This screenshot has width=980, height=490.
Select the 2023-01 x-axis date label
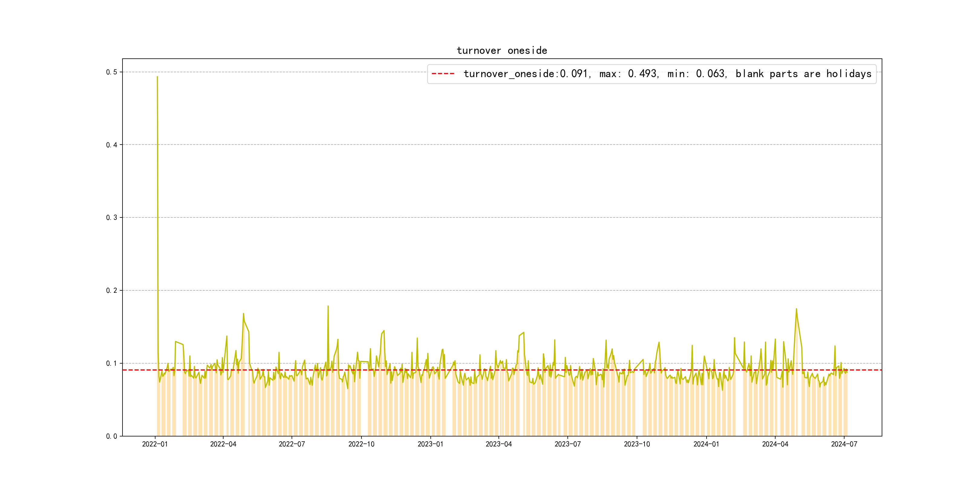430,444
